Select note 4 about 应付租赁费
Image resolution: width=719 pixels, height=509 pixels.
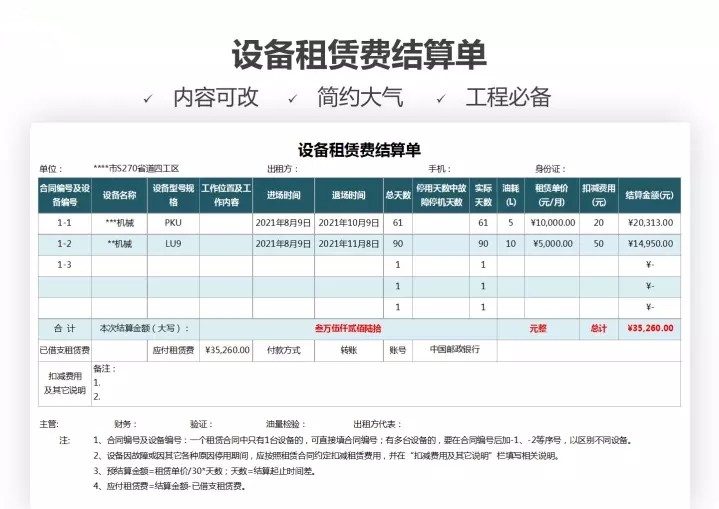click(170, 487)
